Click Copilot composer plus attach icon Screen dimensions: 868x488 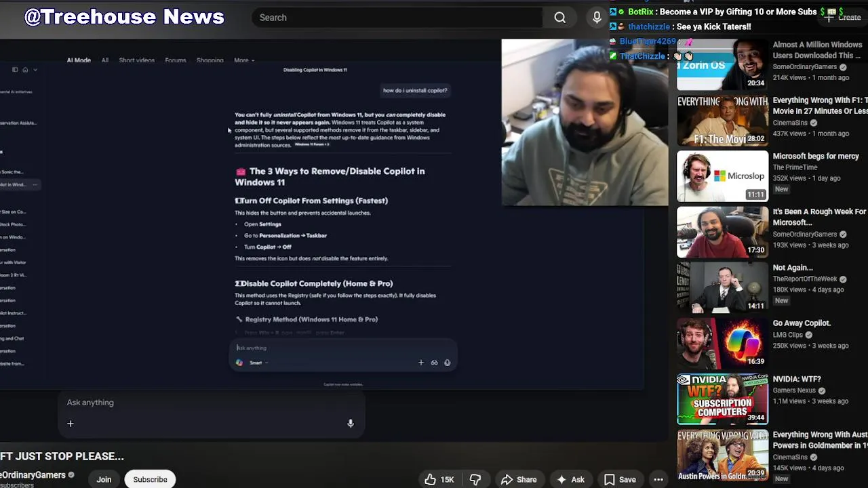[420, 363]
